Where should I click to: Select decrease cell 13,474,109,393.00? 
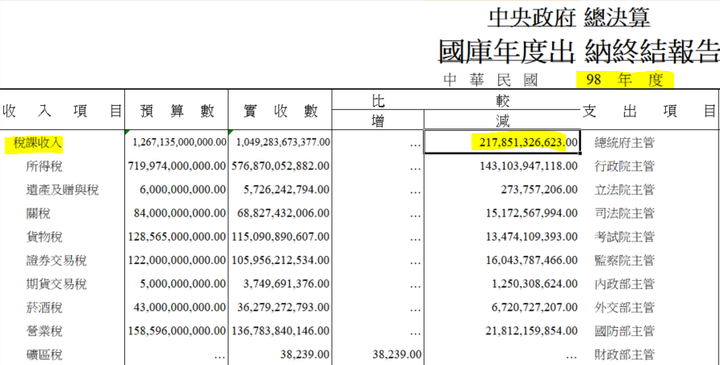point(532,237)
